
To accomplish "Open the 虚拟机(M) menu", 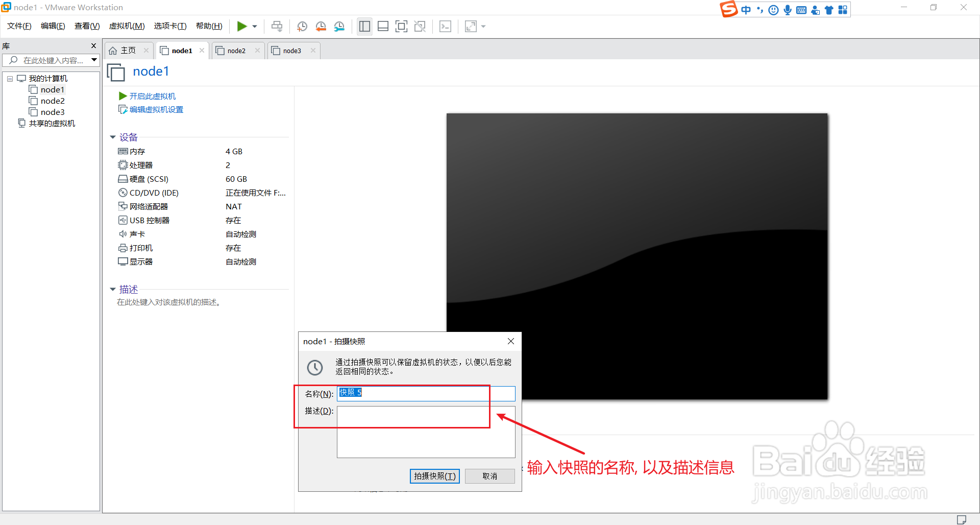I will pos(127,26).
